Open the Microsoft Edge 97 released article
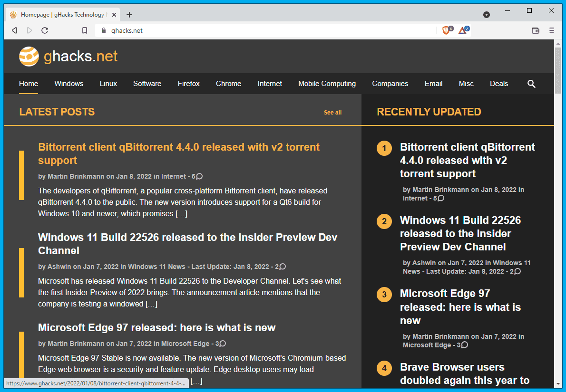 (156, 328)
